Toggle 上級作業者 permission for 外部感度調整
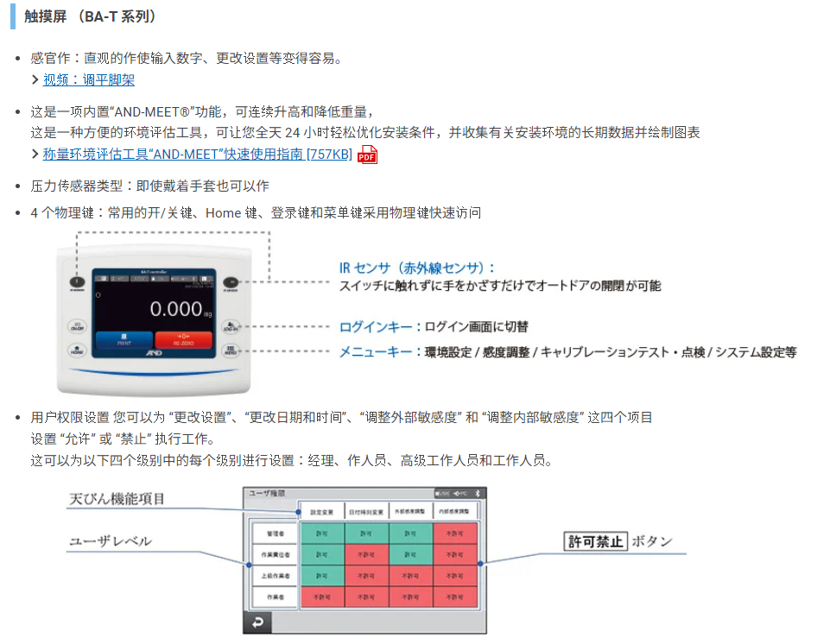 (410, 575)
